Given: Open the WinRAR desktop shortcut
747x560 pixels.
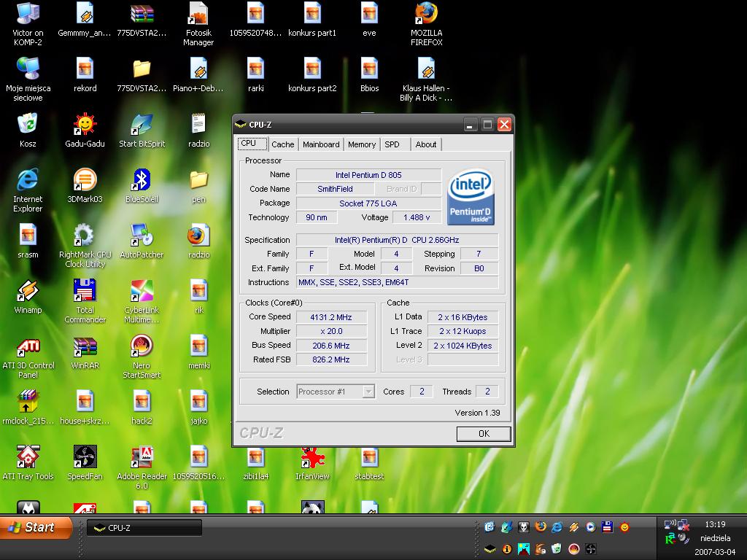Looking at the screenshot, I should coord(85,351).
